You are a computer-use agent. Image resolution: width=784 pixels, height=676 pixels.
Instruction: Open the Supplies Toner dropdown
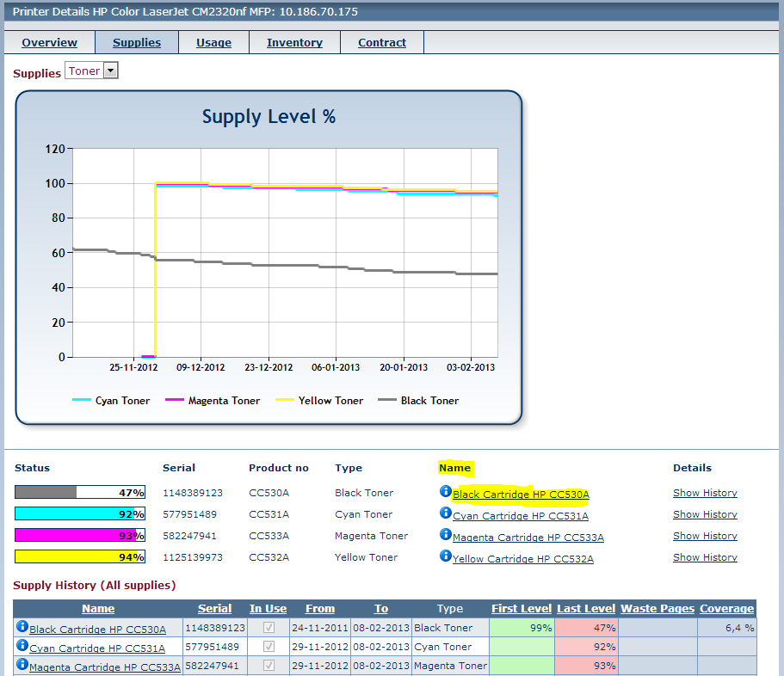click(109, 71)
